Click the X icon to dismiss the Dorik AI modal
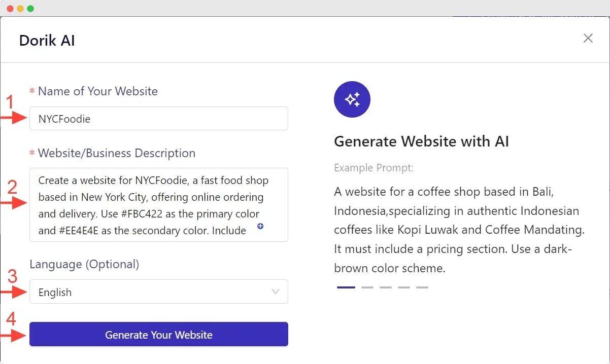The height and width of the screenshot is (364, 610). pos(588,38)
